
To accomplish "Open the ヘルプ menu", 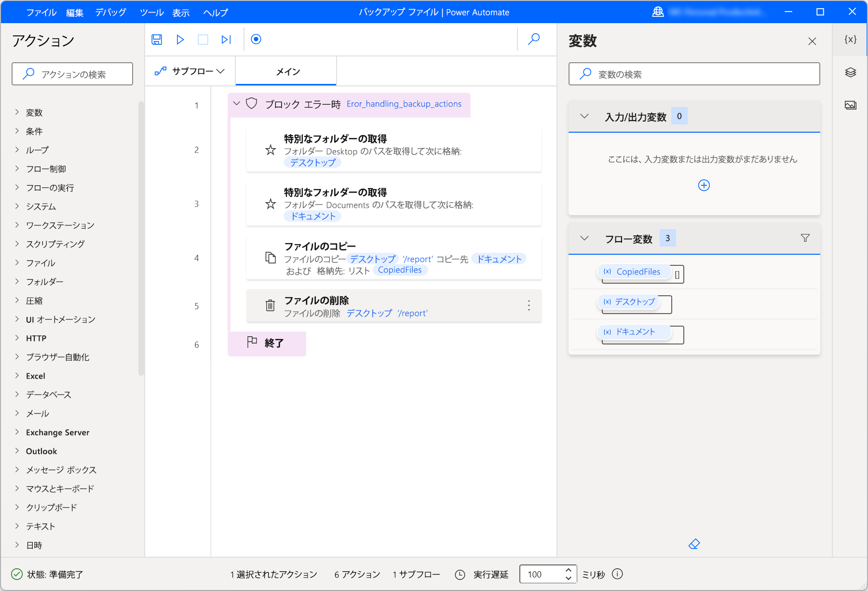I will 216,13.
